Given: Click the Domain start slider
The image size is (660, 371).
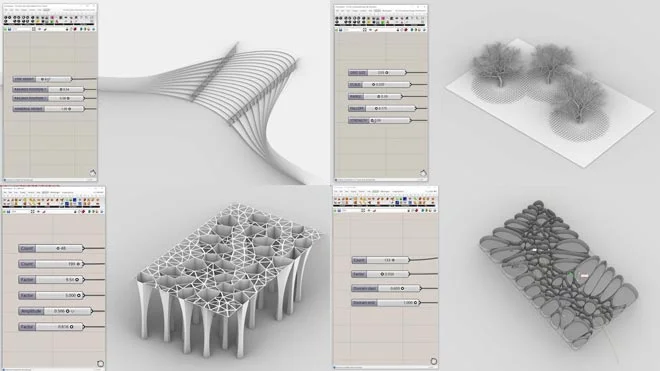Looking at the screenshot, I should point(386,288).
